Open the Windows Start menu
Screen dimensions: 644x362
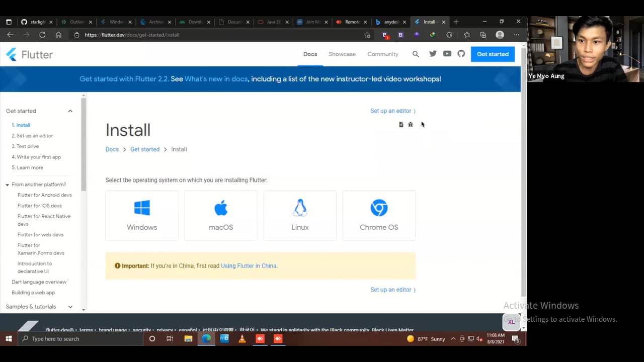9,339
